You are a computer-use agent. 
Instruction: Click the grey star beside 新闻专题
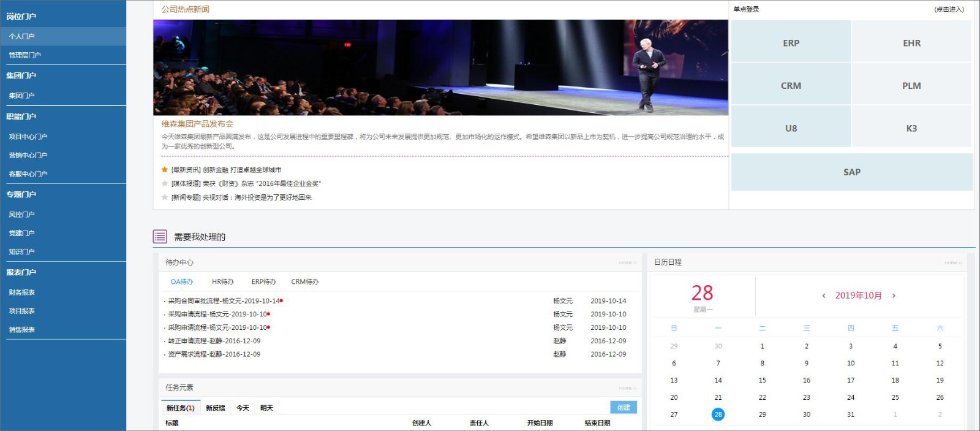164,197
